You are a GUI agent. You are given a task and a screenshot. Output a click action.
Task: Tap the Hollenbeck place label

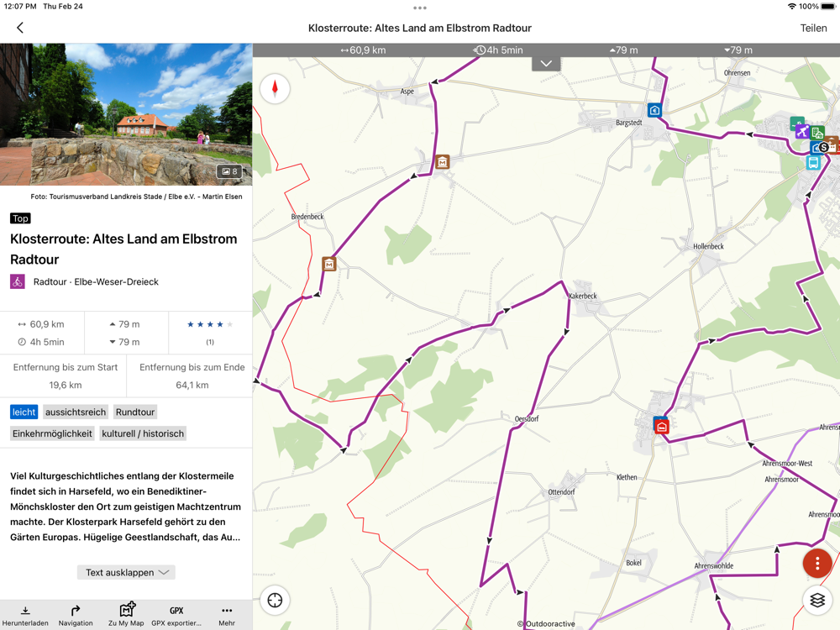[708, 246]
